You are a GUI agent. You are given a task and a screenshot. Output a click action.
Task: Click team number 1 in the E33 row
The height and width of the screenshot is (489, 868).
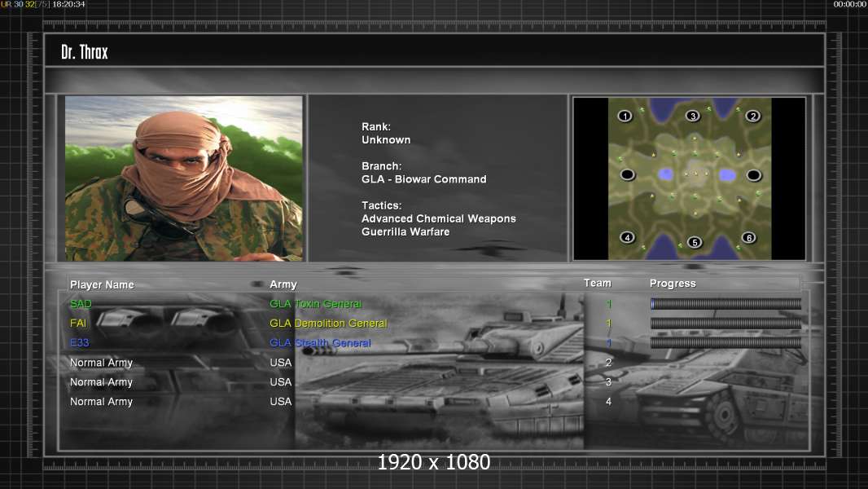[x=608, y=343]
